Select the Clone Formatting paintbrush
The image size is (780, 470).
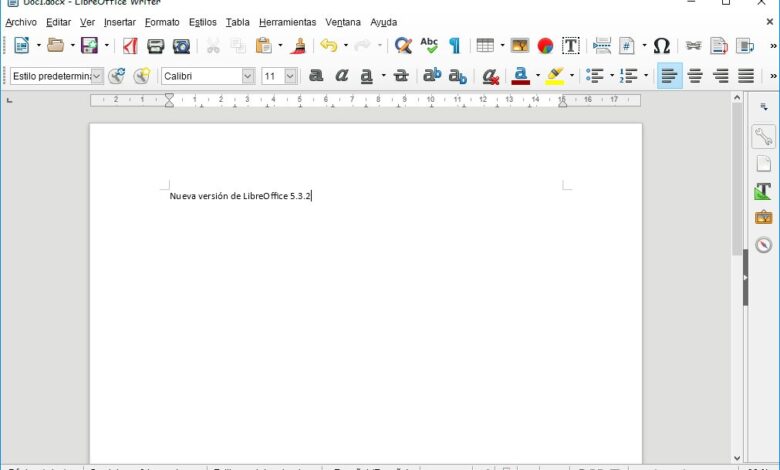(298, 46)
